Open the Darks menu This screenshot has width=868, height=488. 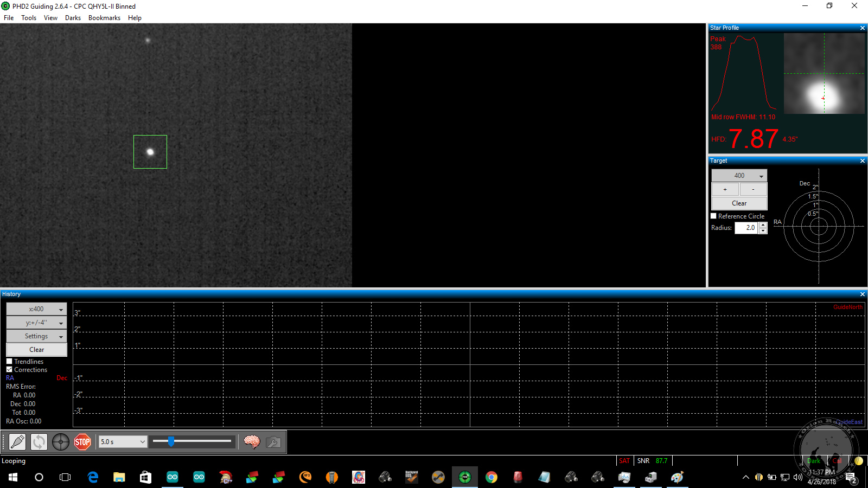(x=73, y=18)
